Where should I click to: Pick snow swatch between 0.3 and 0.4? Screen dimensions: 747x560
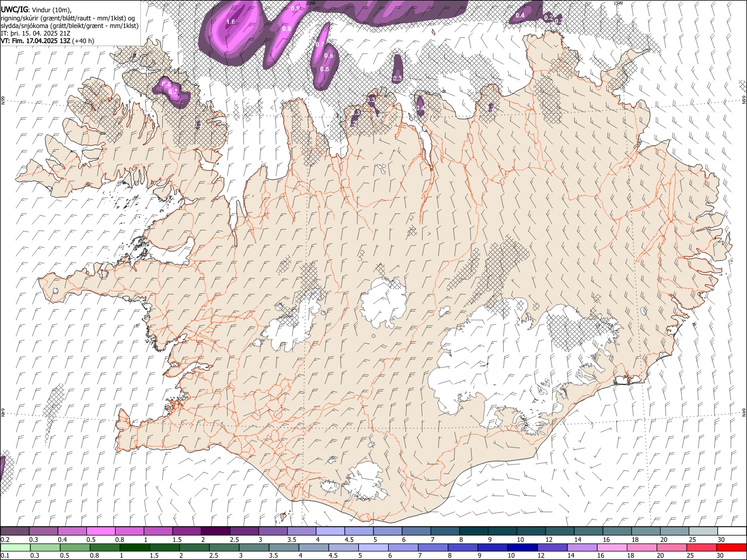click(43, 531)
